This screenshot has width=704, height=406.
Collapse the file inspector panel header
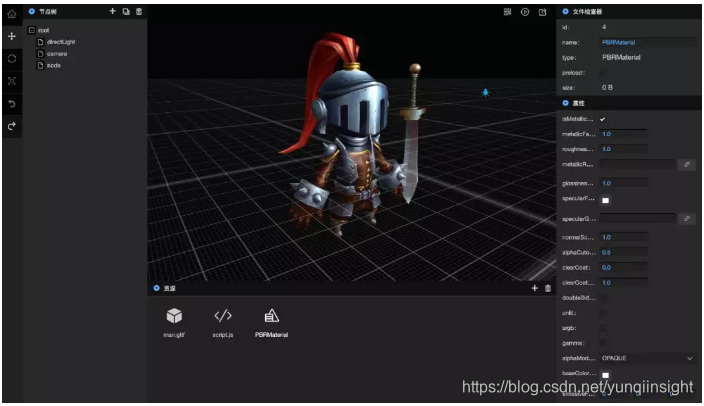[565, 11]
